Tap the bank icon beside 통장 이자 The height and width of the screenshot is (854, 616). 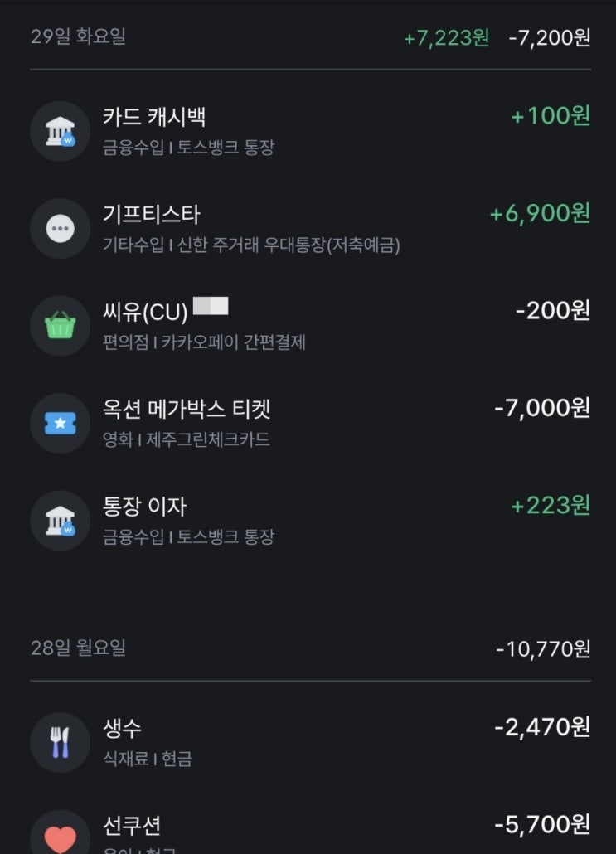tap(60, 520)
